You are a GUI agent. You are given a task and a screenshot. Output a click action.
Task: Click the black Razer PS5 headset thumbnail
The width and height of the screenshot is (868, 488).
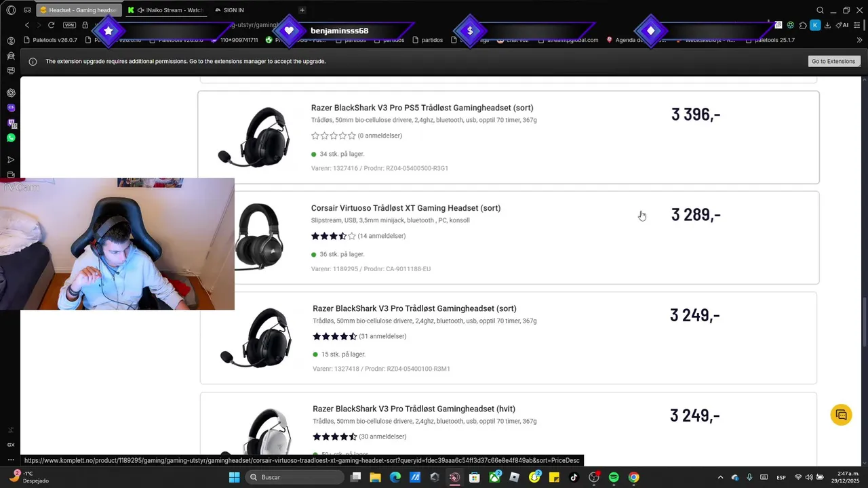coord(256,138)
